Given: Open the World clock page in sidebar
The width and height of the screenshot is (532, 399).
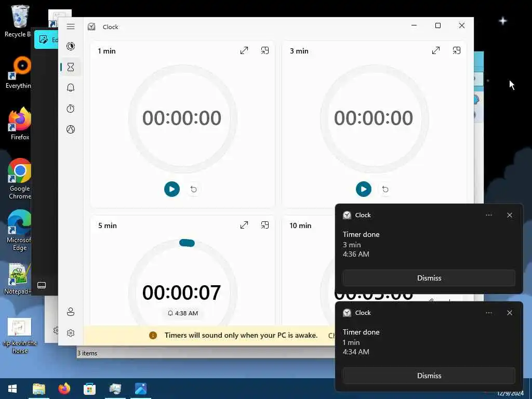Looking at the screenshot, I should 71,129.
